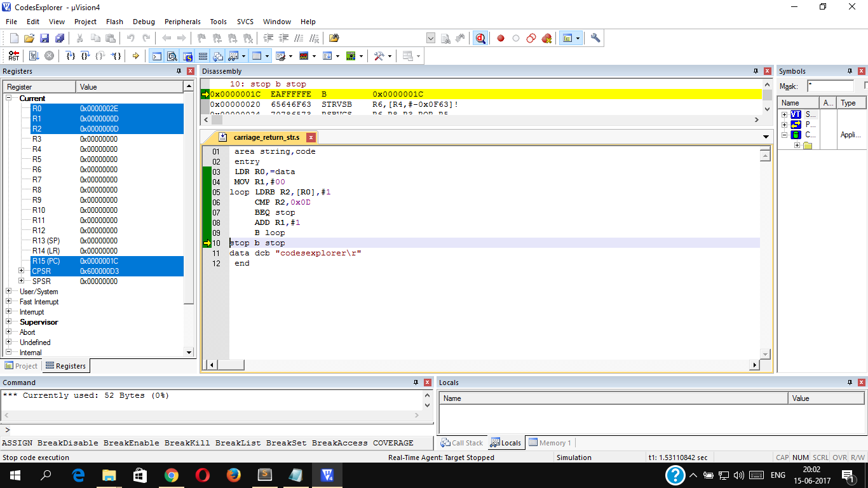
Task: Toggle the Symbols Window icon on the toolbar
Action: pyautogui.click(x=189, y=55)
